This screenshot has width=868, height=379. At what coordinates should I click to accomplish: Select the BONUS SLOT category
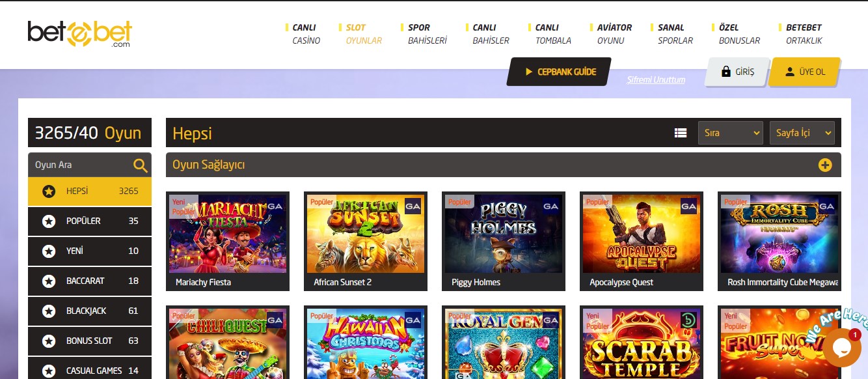90,341
